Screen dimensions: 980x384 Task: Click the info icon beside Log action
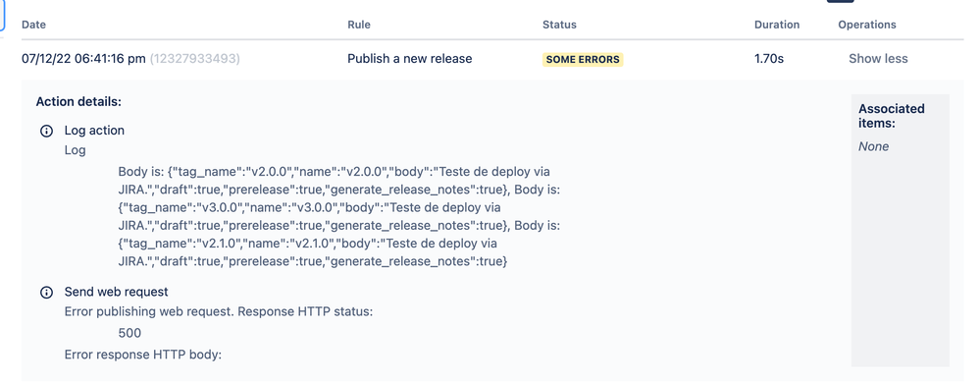(46, 132)
